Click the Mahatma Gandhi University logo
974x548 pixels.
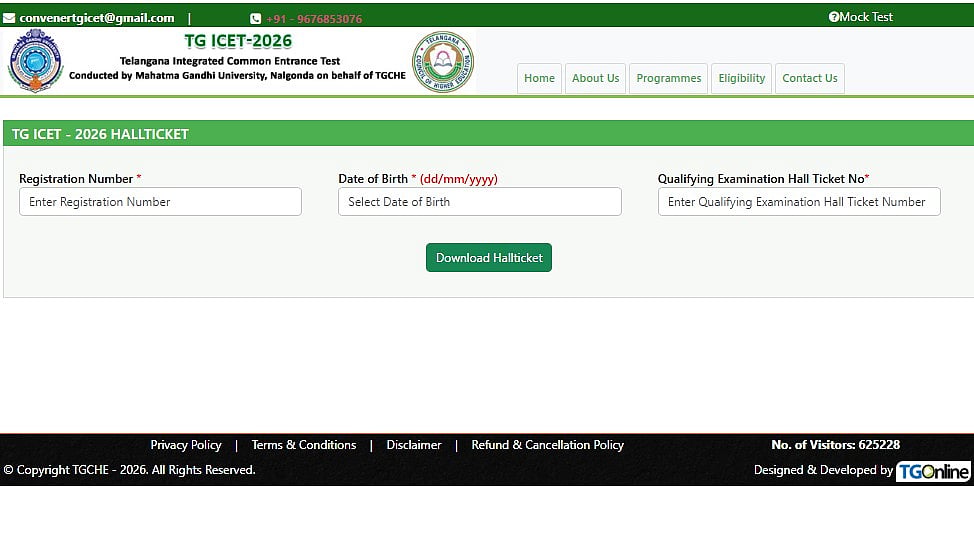coord(35,61)
